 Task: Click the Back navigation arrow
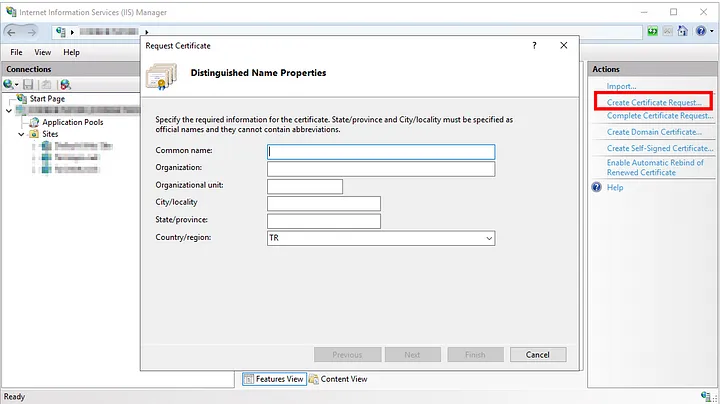[11, 32]
